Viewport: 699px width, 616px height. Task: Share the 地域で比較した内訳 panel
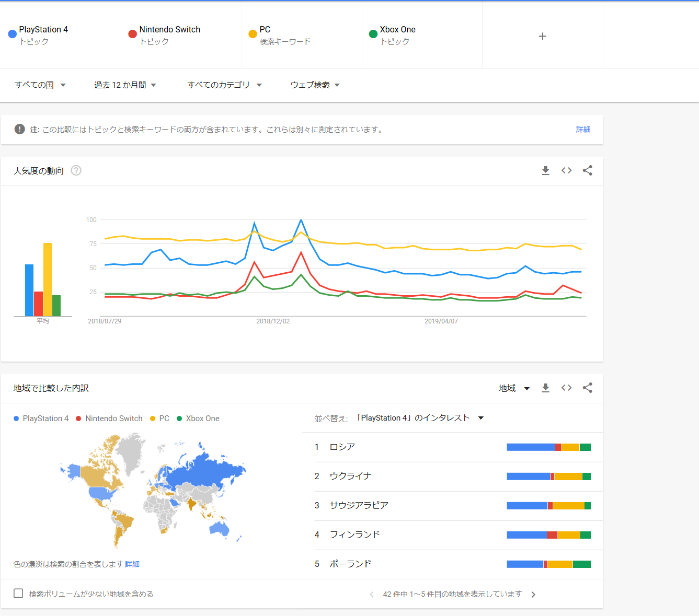pos(587,388)
